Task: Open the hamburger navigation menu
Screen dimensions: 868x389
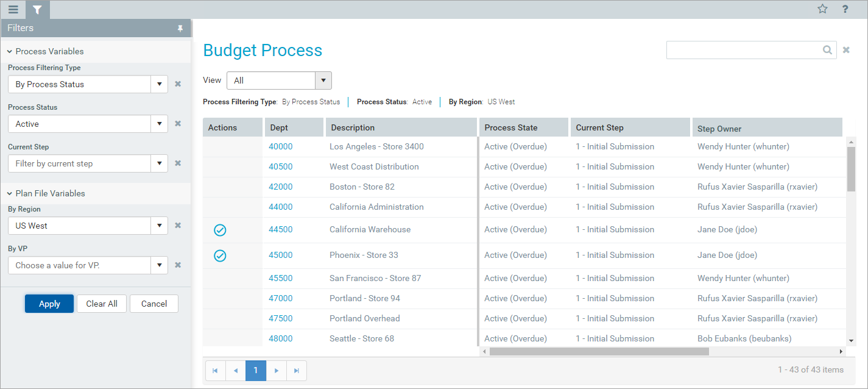Action: 13,10
